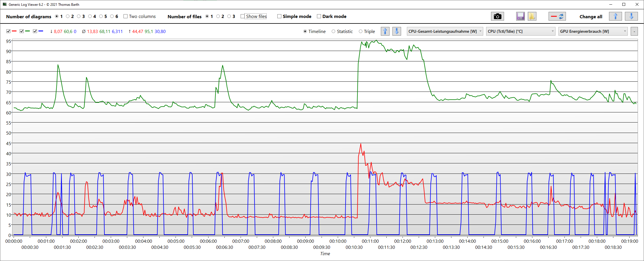Click red minimum value 8,07
The width and height of the screenshot is (644, 261).
[58, 31]
